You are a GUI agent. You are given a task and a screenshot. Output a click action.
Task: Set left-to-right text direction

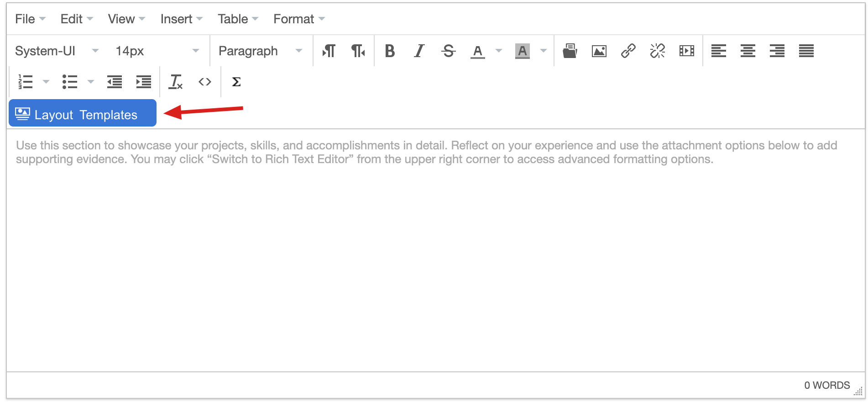click(x=329, y=51)
